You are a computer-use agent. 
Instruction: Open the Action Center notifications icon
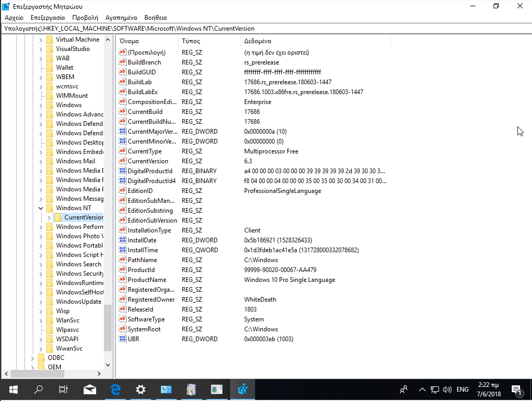pyautogui.click(x=516, y=390)
